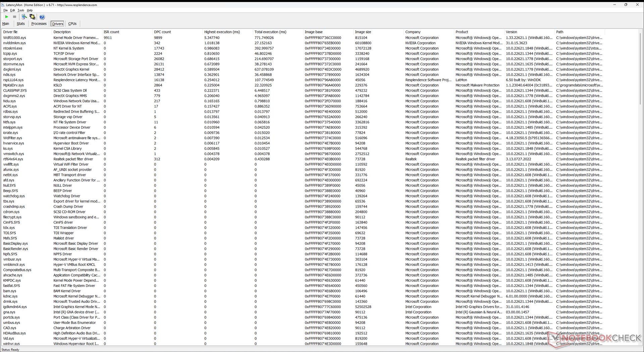
Task: Open help with the blue question mark icon
Action: [42, 17]
